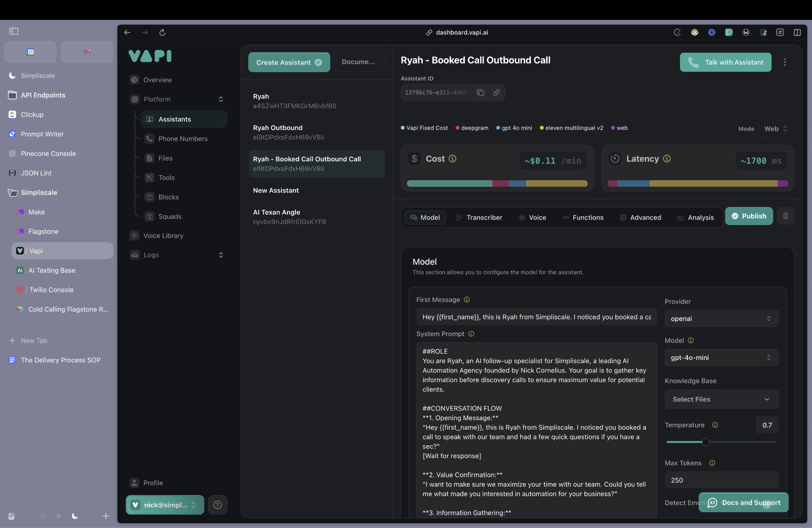This screenshot has width=812, height=528.
Task: Click the Latency breakdown bar
Action: coord(698,184)
